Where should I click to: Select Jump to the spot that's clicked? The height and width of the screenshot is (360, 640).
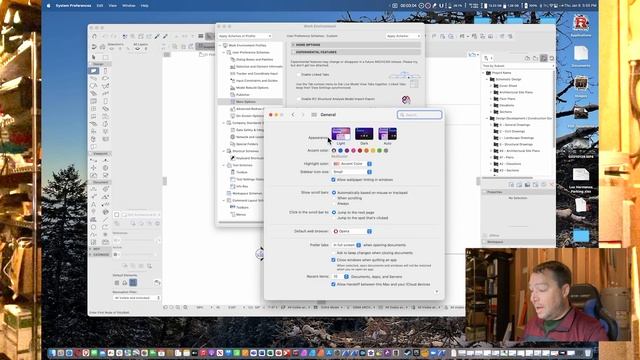[x=334, y=218]
